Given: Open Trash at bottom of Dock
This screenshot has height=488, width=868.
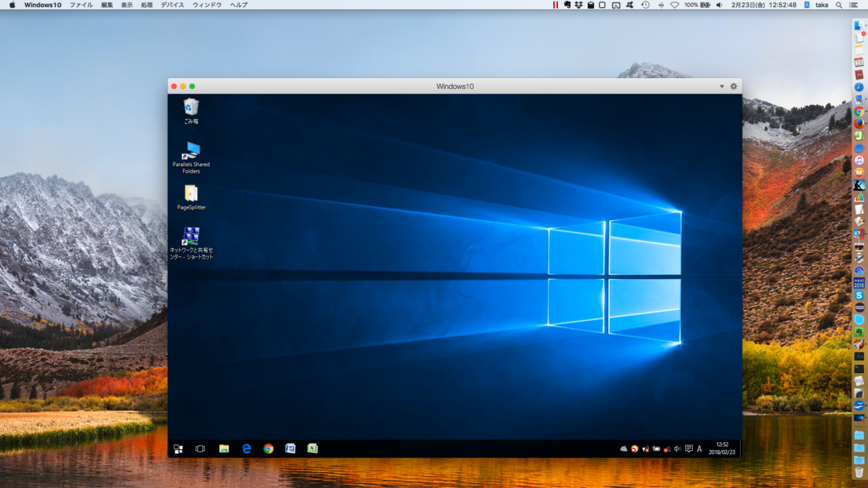Looking at the screenshot, I should 859,472.
